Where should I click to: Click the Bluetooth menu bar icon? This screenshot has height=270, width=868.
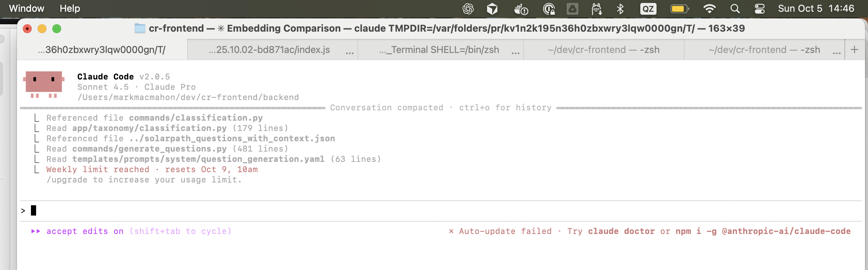tap(620, 9)
